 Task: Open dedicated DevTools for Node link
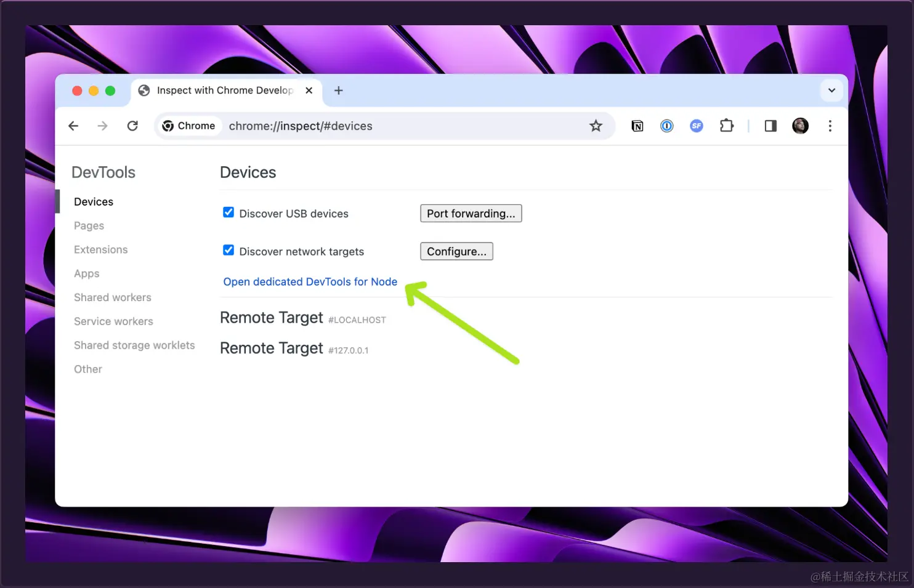310,282
